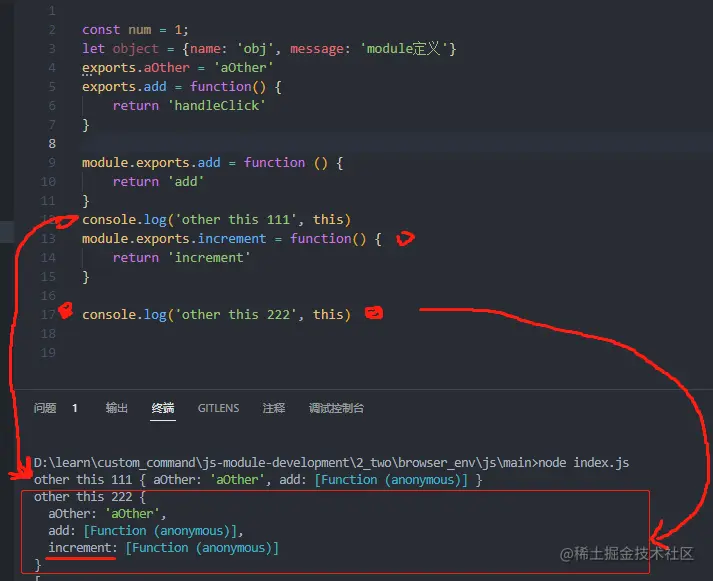Viewport: 713px width, 581px height.
Task: Click 'module.exports.add = function ()' line
Action: tap(213, 162)
